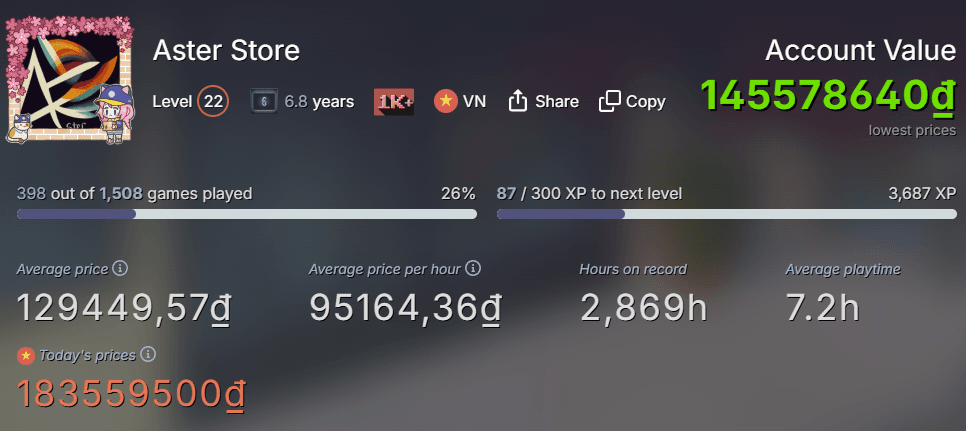This screenshot has height=431, width=966.
Task: Click the green account value 145578640₫
Action: [828, 94]
